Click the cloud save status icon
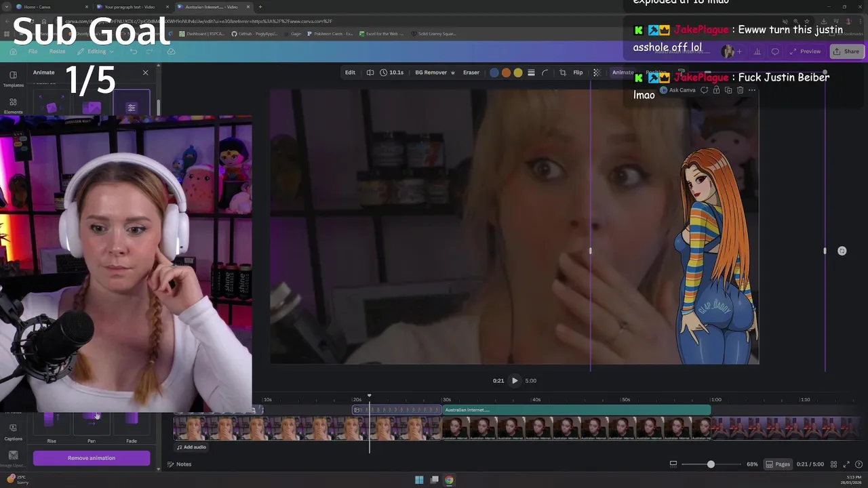Image resolution: width=868 pixels, height=488 pixels. (x=171, y=52)
